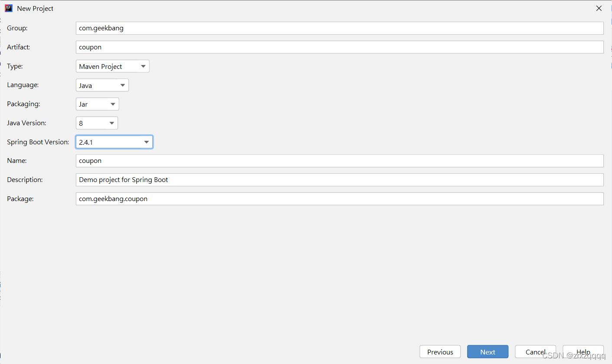Image resolution: width=612 pixels, height=364 pixels.
Task: Click the New Project title text
Action: (x=35, y=9)
